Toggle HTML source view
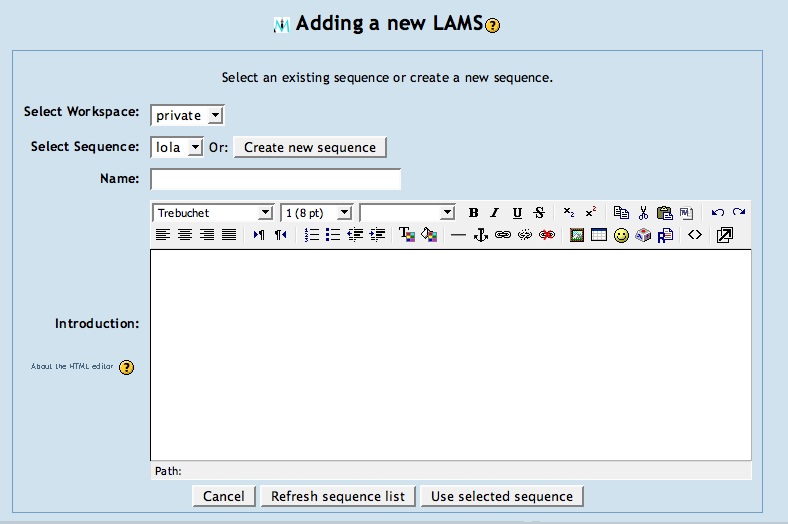Screen dimensions: 788x524 [x=695, y=235]
